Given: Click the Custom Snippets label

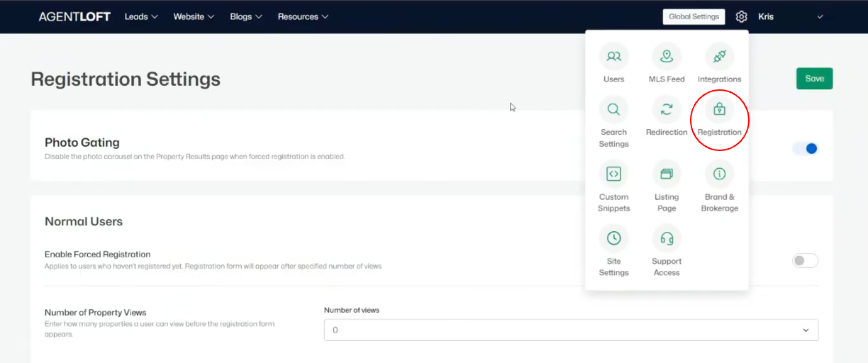Looking at the screenshot, I should click(613, 203).
